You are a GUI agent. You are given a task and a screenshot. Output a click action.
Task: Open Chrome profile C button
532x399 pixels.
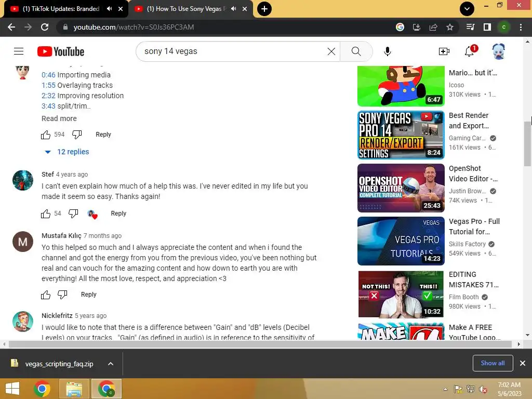(504, 27)
